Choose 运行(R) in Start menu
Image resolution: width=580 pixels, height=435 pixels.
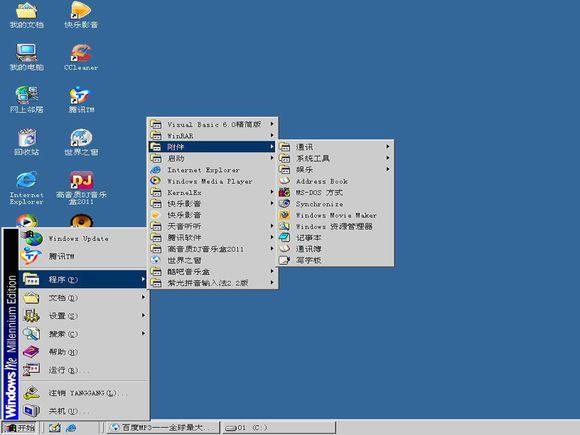tap(84, 370)
